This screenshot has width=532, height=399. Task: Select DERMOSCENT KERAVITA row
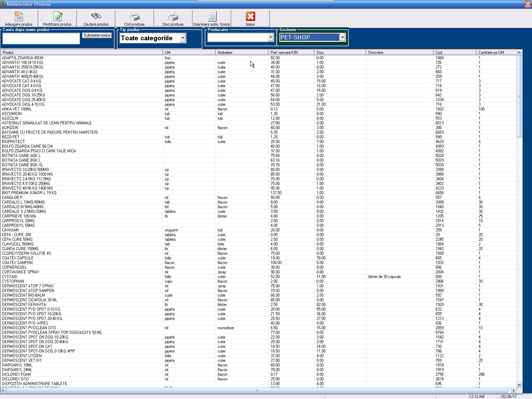pyautogui.click(x=258, y=305)
